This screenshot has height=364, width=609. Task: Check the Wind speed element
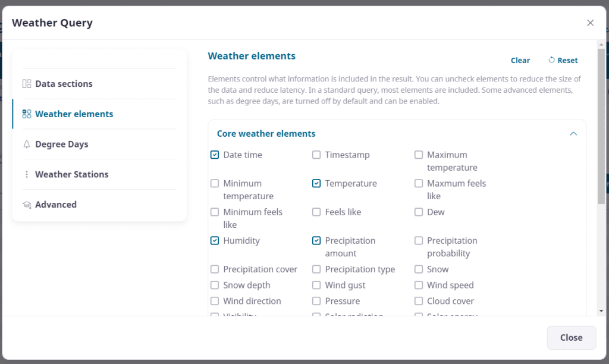[419, 285]
